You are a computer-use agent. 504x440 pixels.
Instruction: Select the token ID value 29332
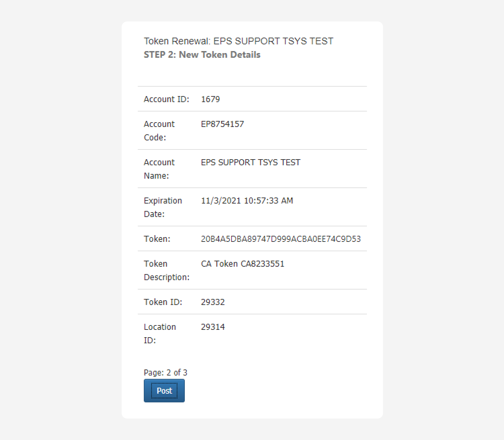[x=213, y=302]
